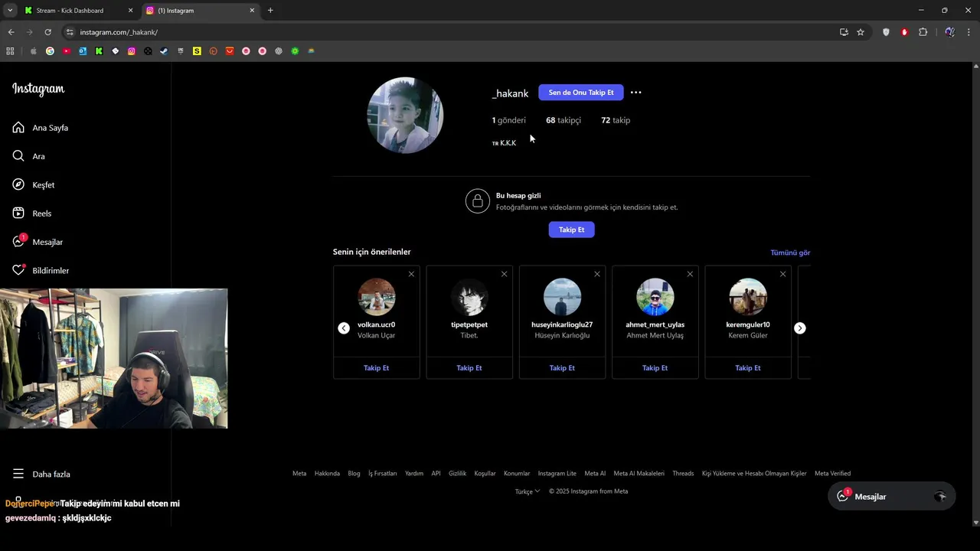Open volkan.ucr0 suggested profile avatar
This screenshot has width=980, height=551.
(376, 297)
